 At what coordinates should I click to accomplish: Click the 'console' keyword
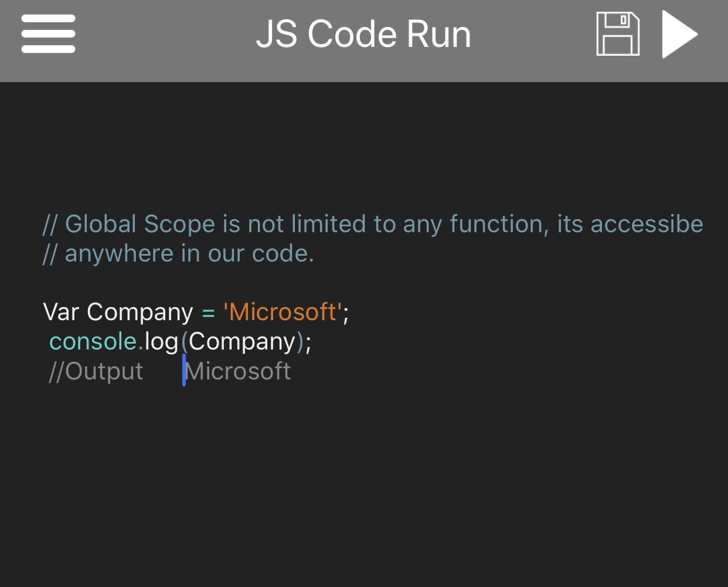tap(93, 341)
